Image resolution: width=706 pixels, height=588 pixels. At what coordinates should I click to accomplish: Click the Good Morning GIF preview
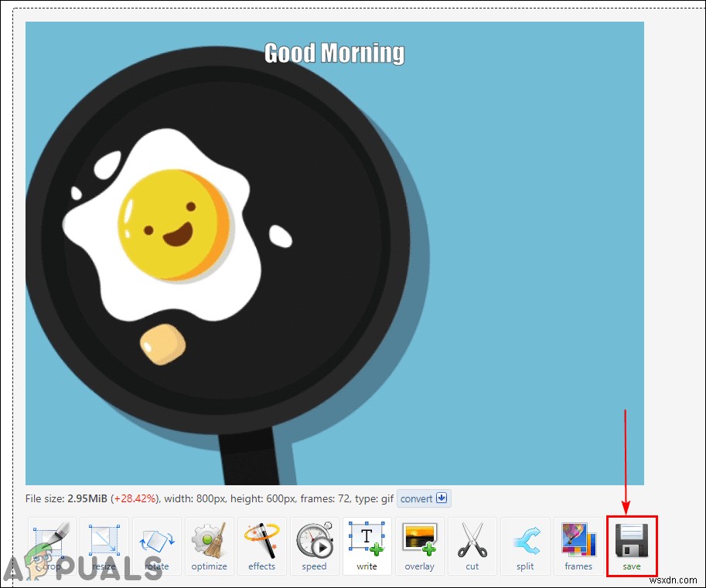tap(335, 253)
